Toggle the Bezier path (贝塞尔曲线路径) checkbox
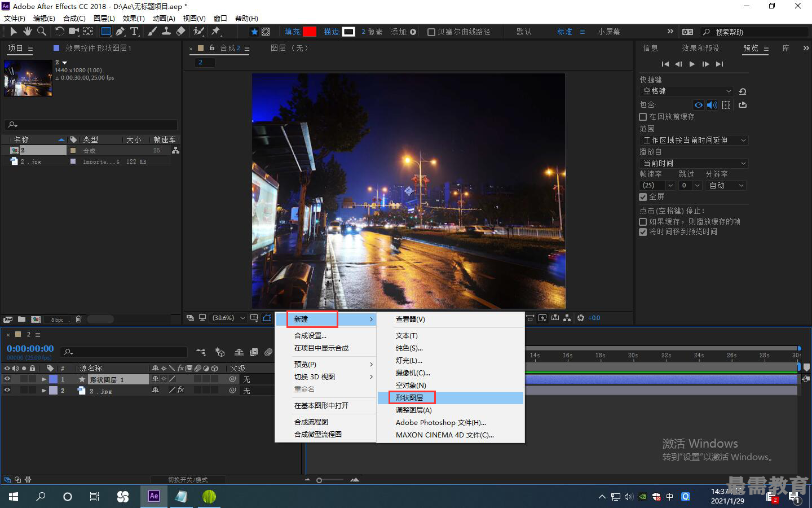 point(431,32)
